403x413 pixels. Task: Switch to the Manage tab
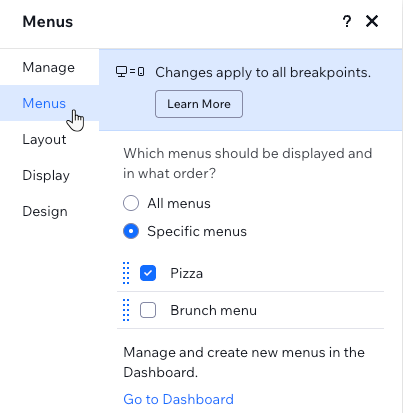coord(49,67)
